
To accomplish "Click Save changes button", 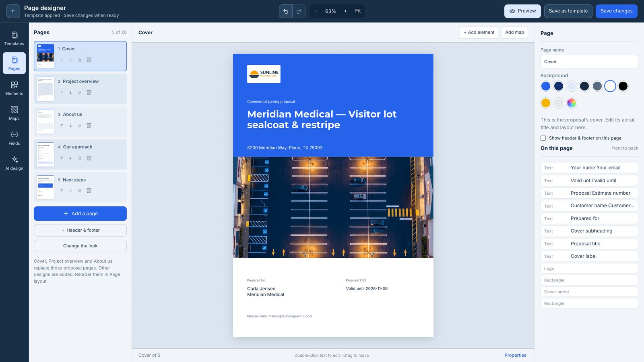I will tap(617, 11).
